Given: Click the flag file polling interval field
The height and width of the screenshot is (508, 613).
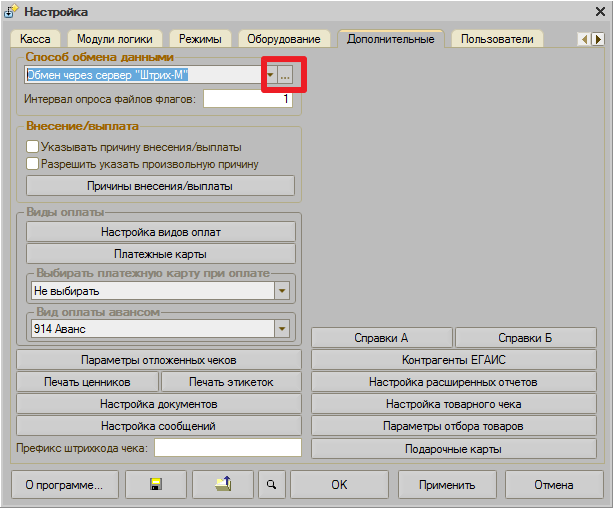Looking at the screenshot, I should click(x=247, y=99).
